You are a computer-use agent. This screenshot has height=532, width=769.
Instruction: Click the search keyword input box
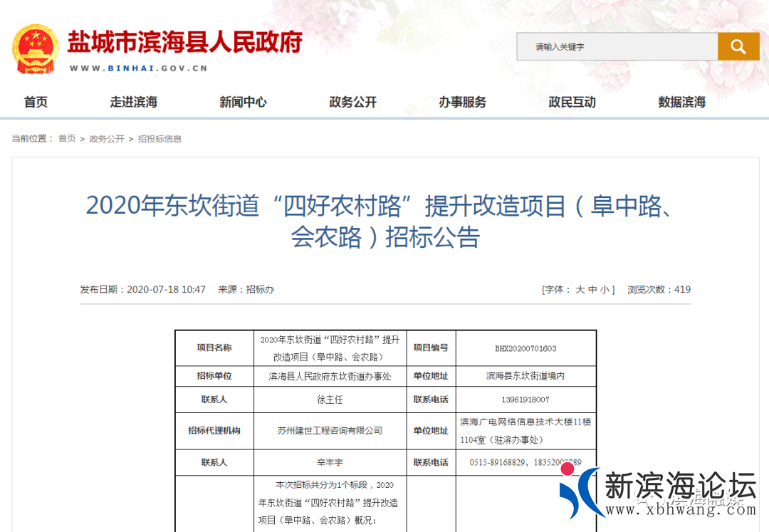617,46
